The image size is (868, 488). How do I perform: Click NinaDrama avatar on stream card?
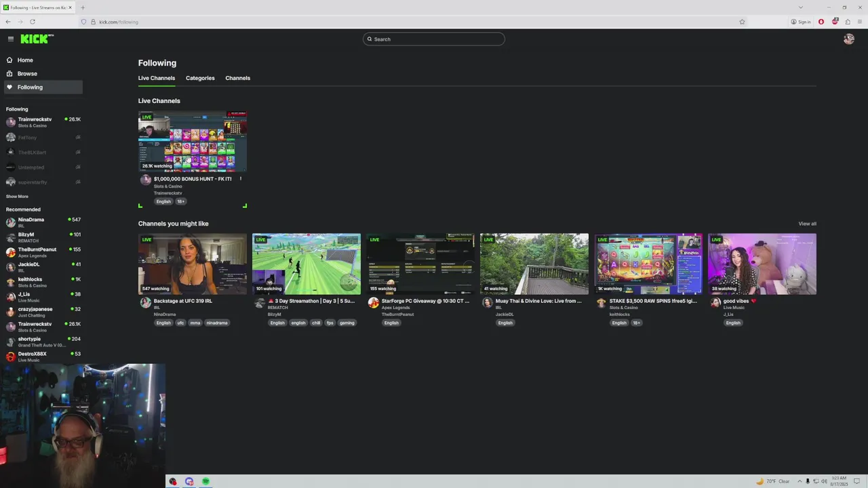145,302
